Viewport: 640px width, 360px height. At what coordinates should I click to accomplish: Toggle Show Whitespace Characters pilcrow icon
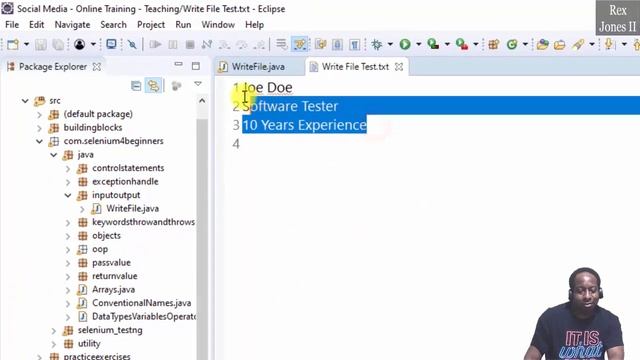click(354, 44)
